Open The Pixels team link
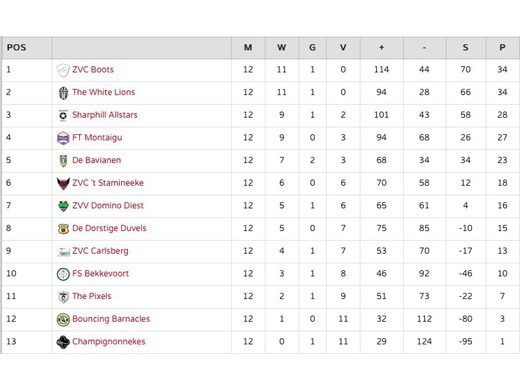This screenshot has height=390, width=520. point(92,296)
